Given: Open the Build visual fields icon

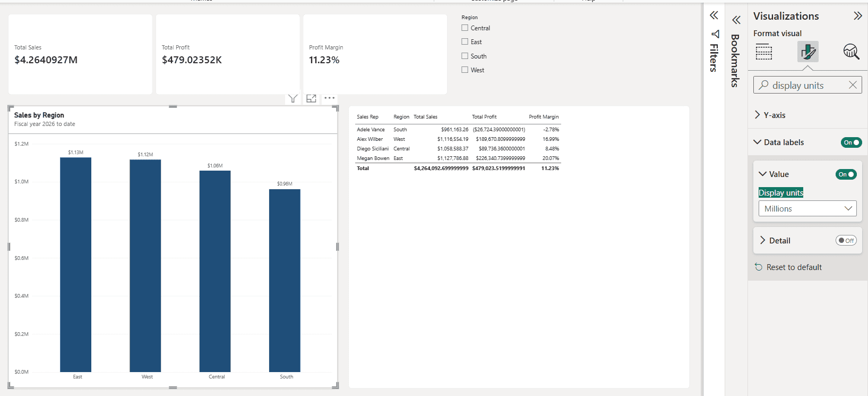Looking at the screenshot, I should (764, 52).
